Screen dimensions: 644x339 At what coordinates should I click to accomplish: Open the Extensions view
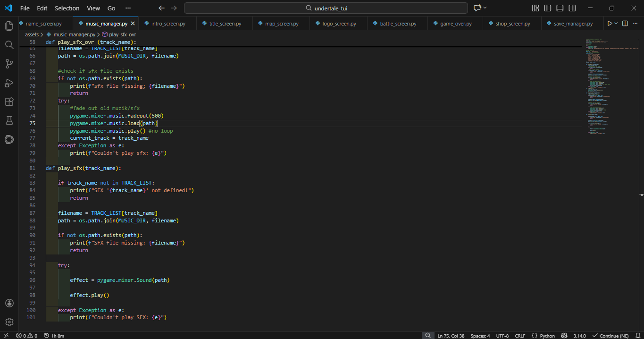(x=9, y=102)
